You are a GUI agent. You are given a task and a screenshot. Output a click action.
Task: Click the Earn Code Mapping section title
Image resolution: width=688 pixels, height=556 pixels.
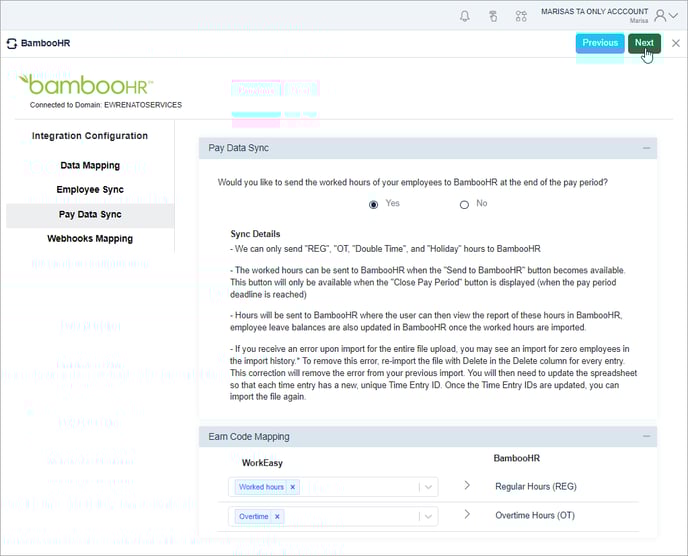click(249, 437)
